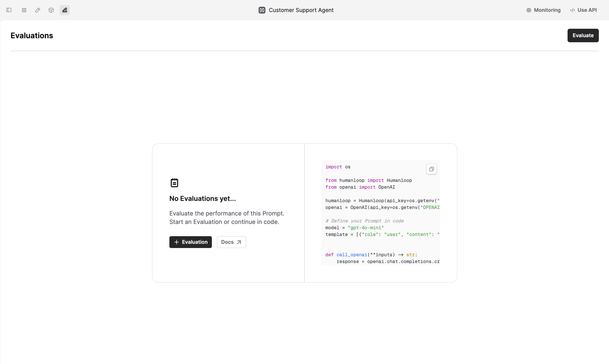Click the arrow icon on the Docs button

(239, 242)
